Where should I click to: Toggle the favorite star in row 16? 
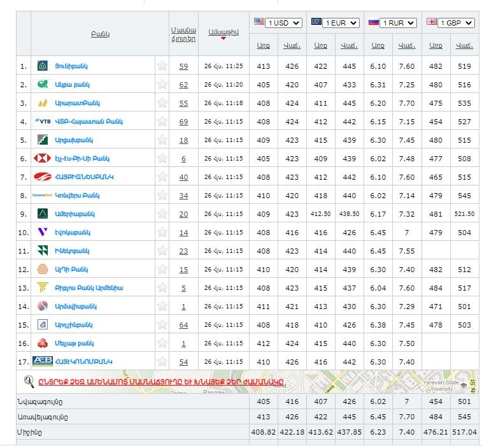click(x=162, y=343)
